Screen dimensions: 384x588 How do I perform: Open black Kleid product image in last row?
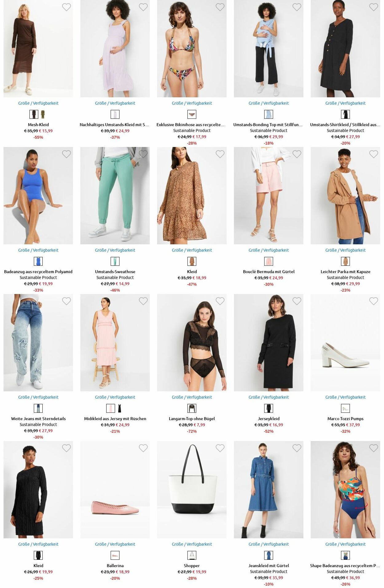pos(38,489)
